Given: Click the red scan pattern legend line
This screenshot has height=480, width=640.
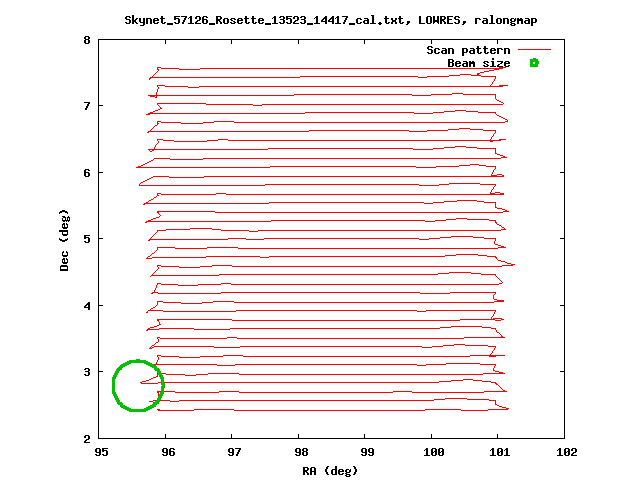Looking at the screenshot, I should pyautogui.click(x=534, y=50).
